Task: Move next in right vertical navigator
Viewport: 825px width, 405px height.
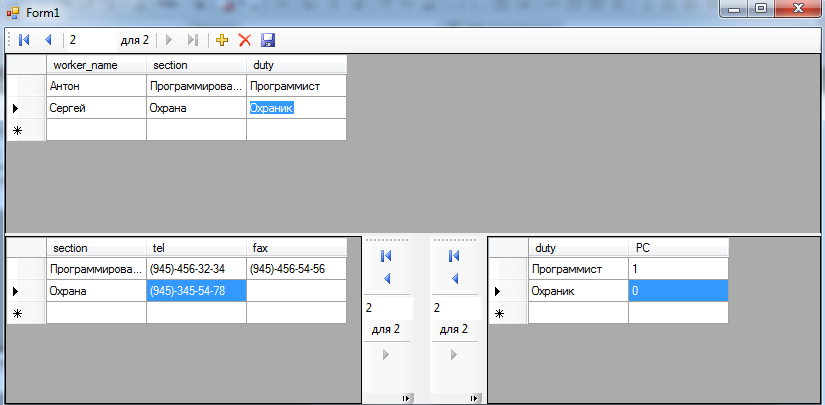Action: click(454, 355)
